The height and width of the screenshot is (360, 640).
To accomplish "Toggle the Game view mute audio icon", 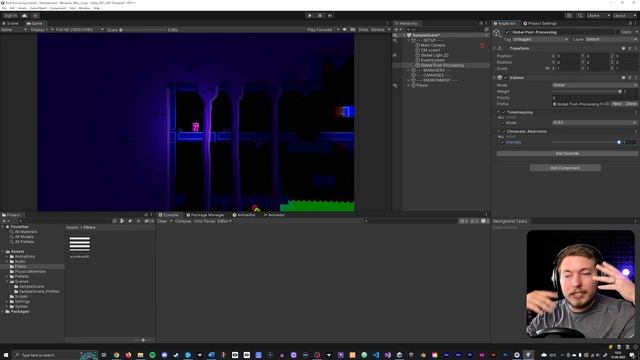I will (x=345, y=30).
